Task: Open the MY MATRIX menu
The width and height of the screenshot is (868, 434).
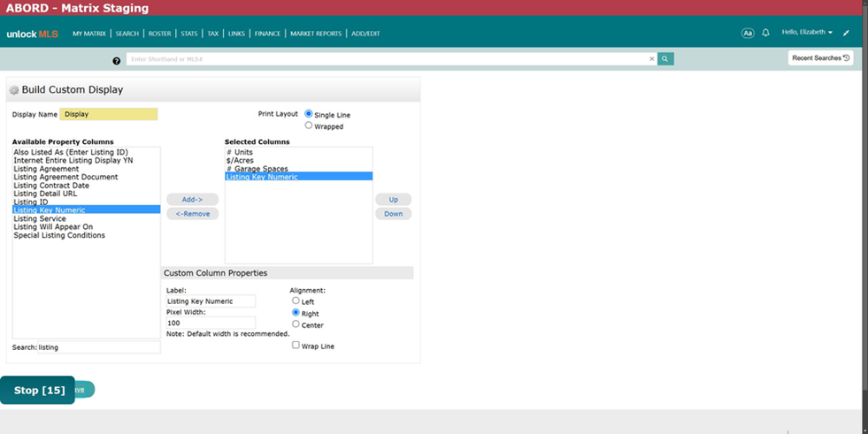Action: [89, 34]
